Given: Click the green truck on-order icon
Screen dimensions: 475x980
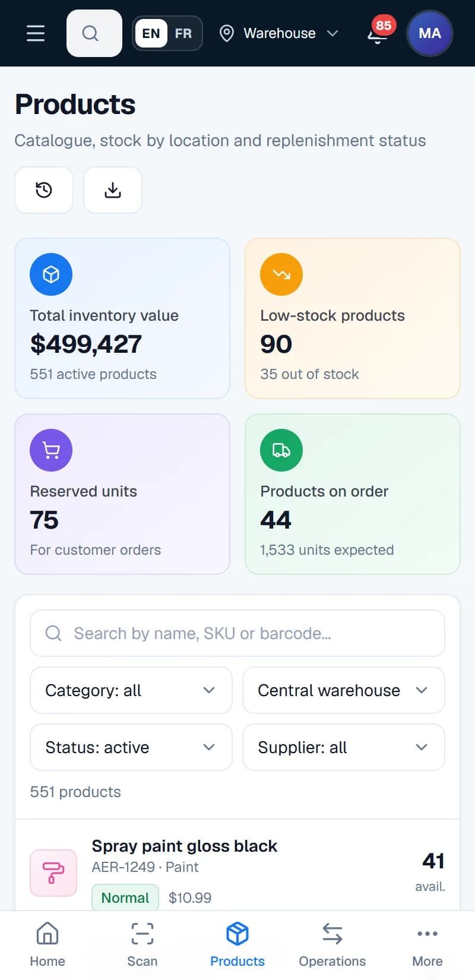Looking at the screenshot, I should click(x=281, y=450).
